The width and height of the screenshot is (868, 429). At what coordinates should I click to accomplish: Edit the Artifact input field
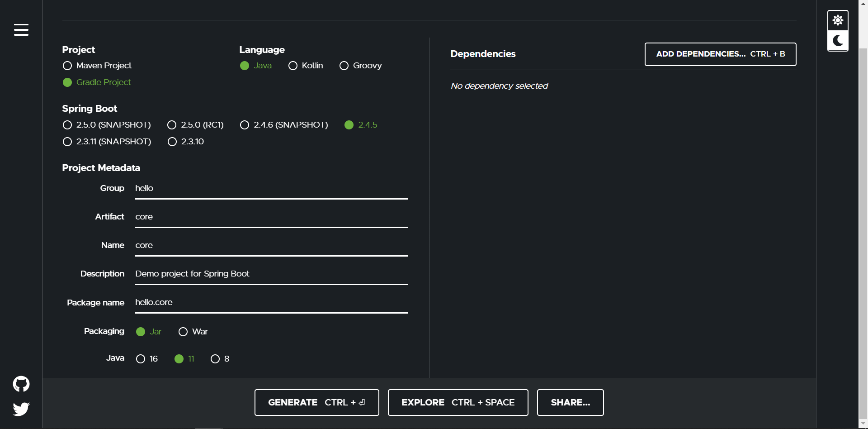click(x=272, y=217)
